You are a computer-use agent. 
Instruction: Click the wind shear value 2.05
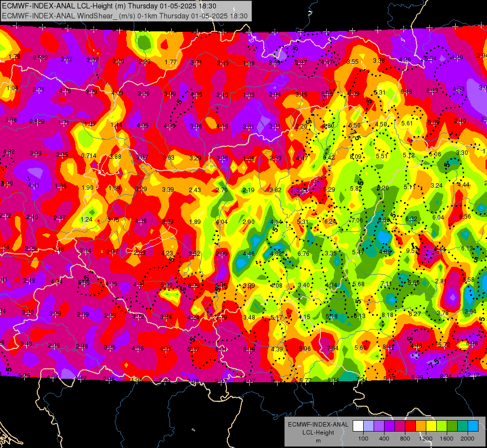click(62, 154)
